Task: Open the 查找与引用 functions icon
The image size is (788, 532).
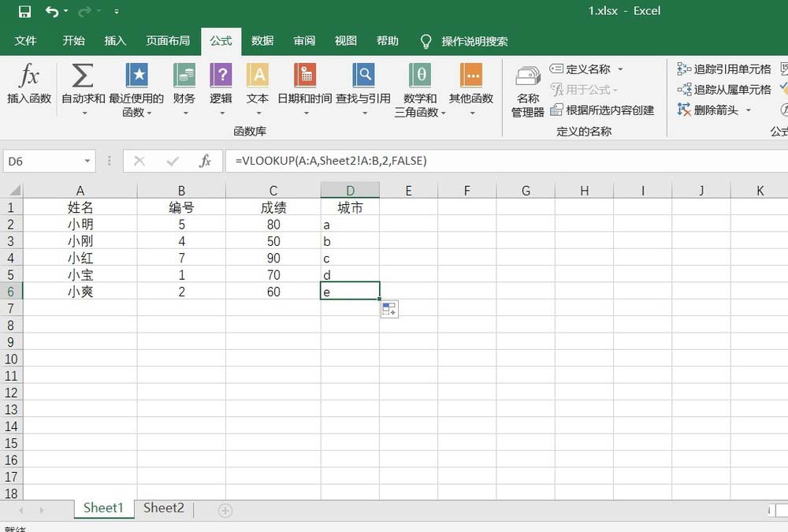Action: coord(363,76)
